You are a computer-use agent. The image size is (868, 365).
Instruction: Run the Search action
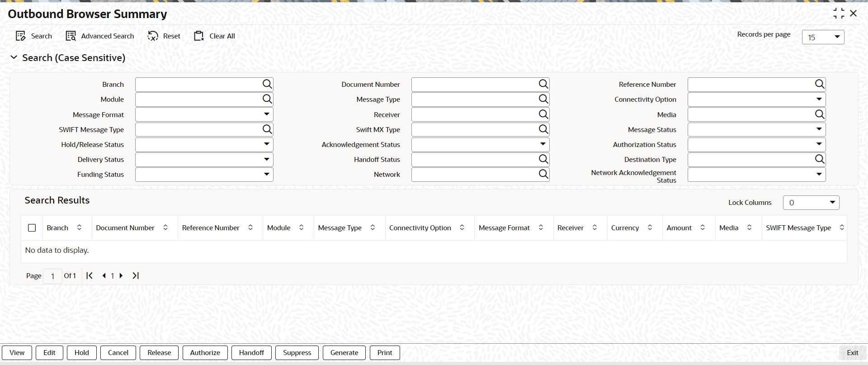click(x=34, y=36)
